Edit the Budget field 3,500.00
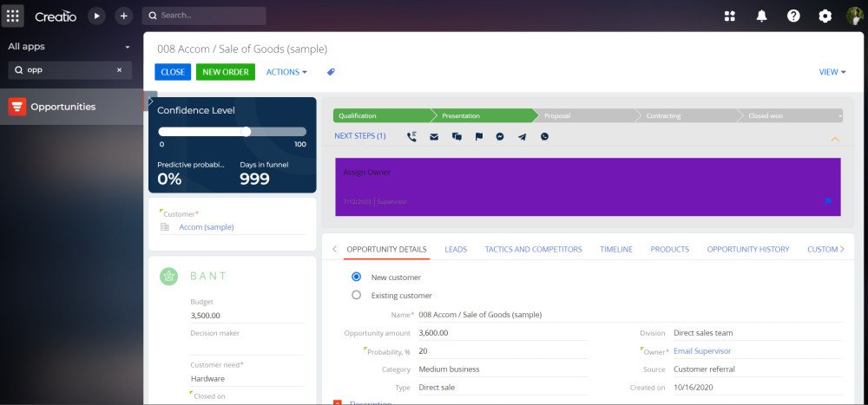This screenshot has height=405, width=868. (x=247, y=316)
